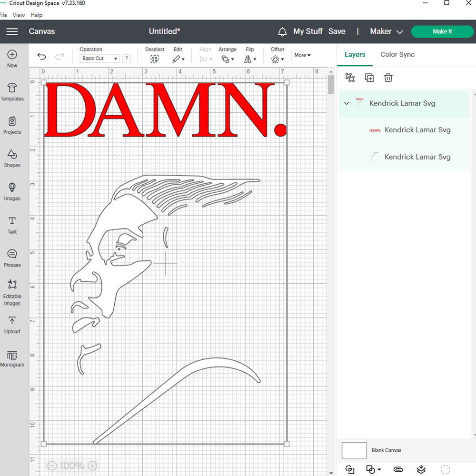
Task: Click the Undo arrow
Action: pos(42,57)
